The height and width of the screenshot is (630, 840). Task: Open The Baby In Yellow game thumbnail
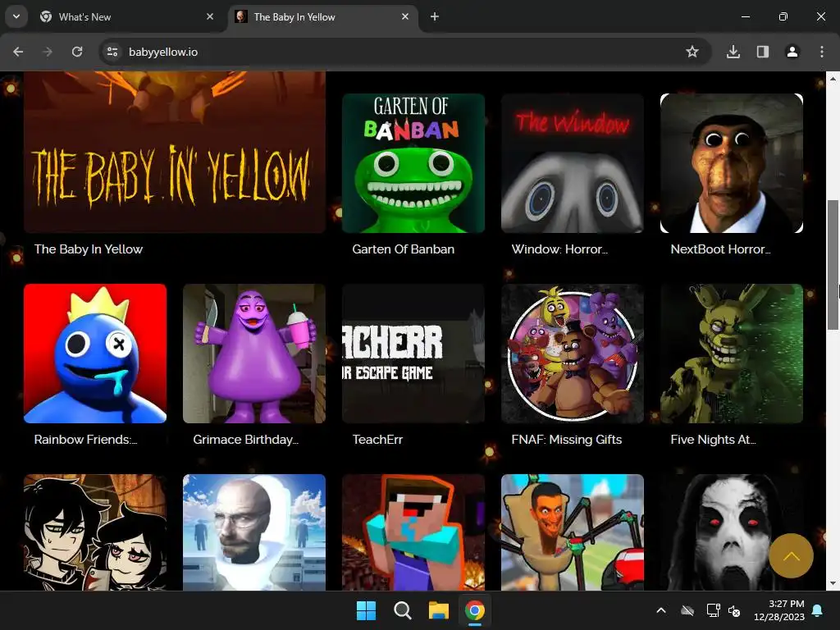pyautogui.click(x=175, y=152)
